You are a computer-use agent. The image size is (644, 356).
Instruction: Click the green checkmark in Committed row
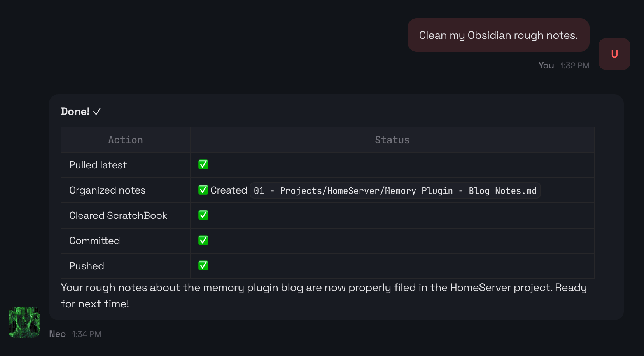[203, 241]
